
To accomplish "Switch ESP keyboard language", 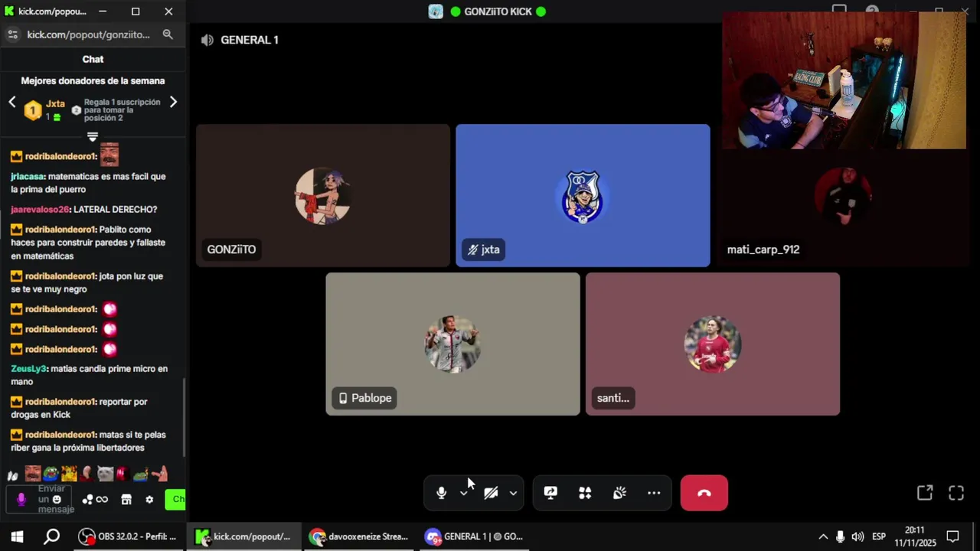I will pos(879,536).
